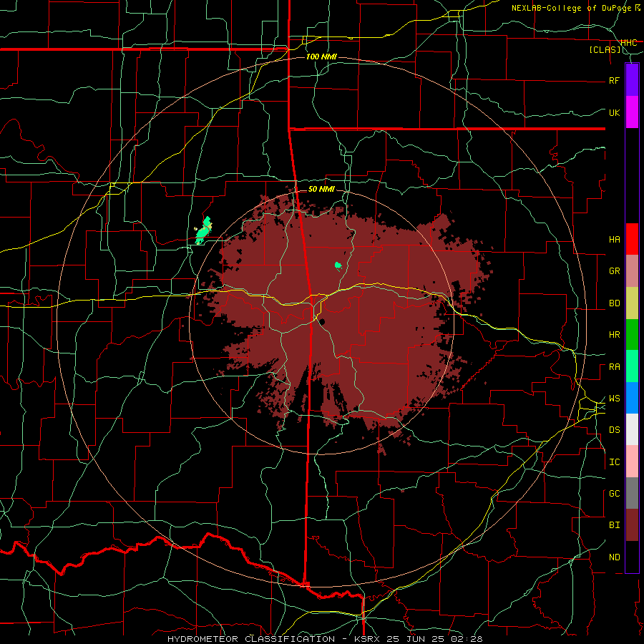Click the 'BD' legend label

(x=615, y=303)
